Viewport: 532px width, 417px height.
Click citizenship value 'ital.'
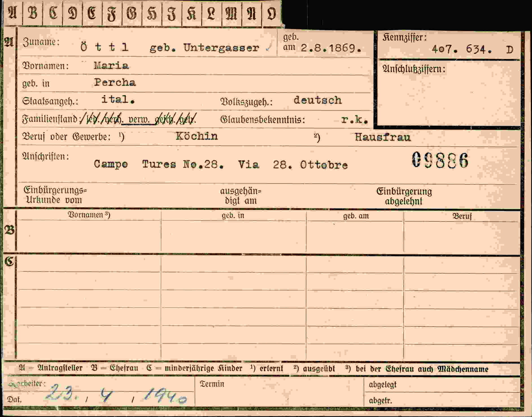tap(118, 99)
